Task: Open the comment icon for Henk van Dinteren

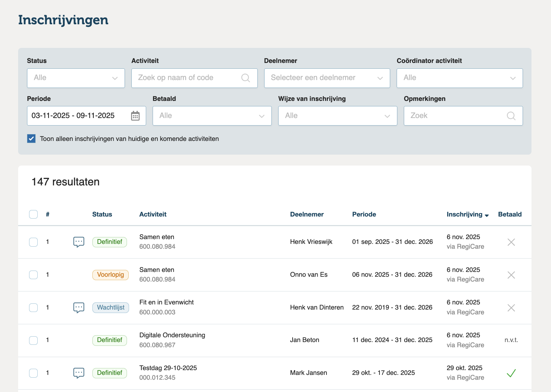Action: click(79, 308)
